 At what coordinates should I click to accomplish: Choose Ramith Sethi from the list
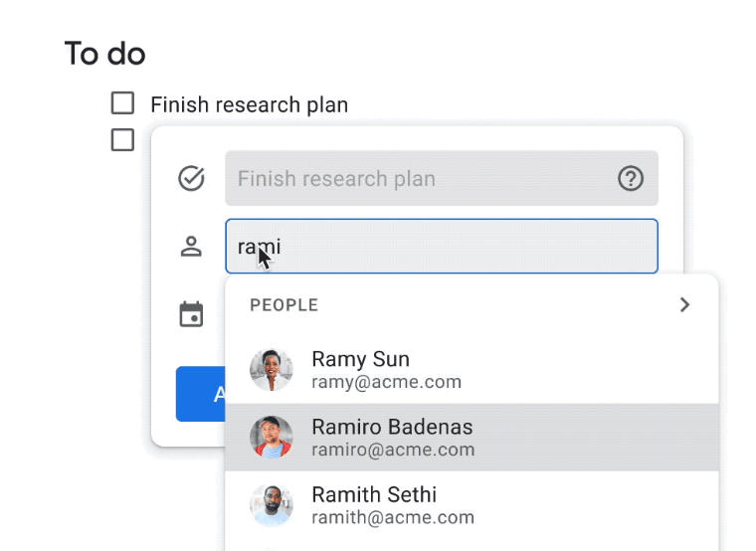click(472, 505)
